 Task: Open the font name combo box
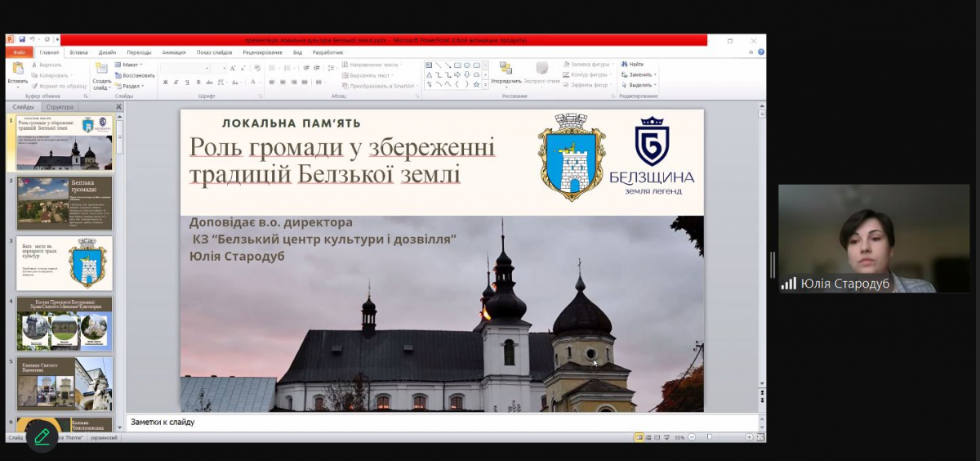[x=185, y=68]
